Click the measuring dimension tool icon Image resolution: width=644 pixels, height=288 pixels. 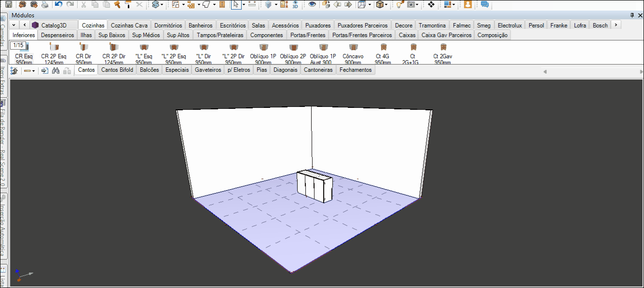pos(252,4)
